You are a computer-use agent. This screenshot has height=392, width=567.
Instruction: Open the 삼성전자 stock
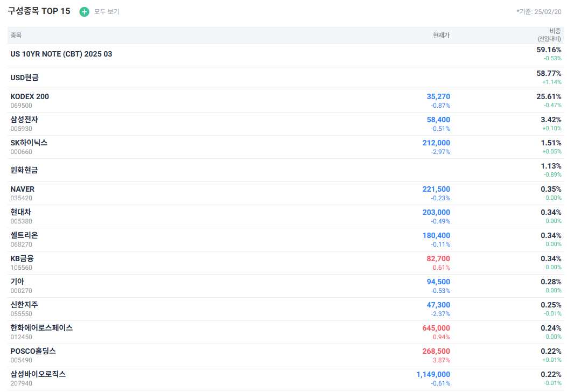click(x=24, y=120)
